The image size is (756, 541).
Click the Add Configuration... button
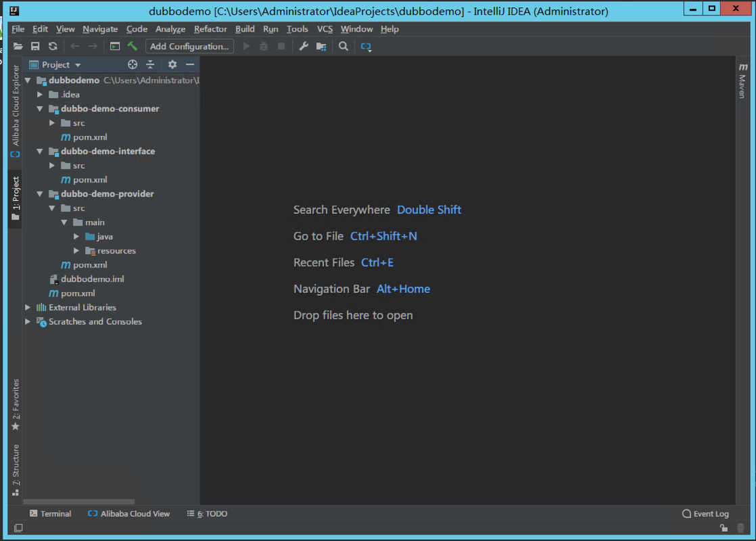[x=189, y=46]
